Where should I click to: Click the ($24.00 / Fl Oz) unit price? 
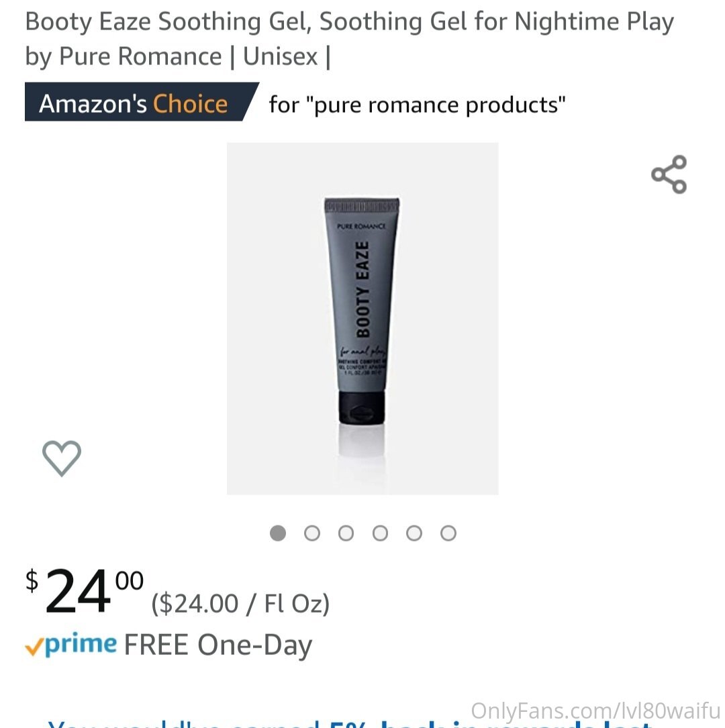pyautogui.click(x=240, y=604)
